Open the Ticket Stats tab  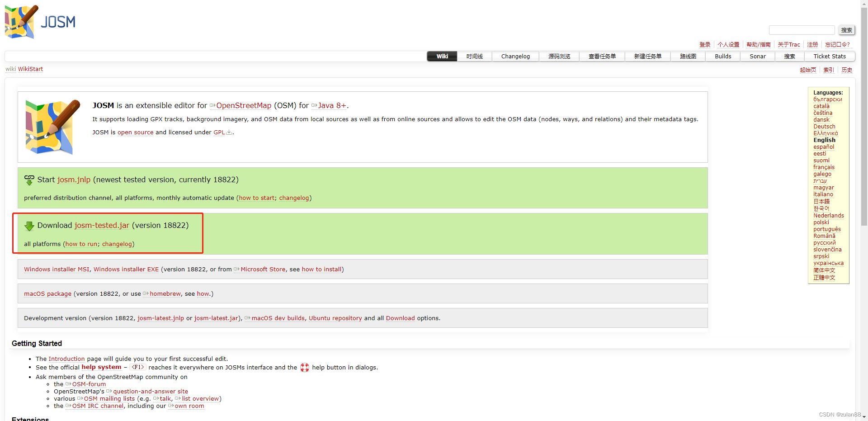pyautogui.click(x=829, y=56)
